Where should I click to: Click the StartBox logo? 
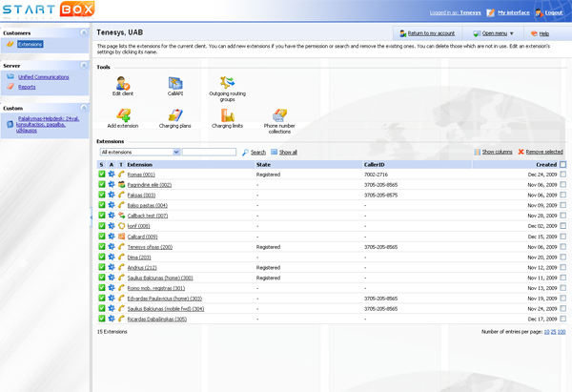(49, 10)
